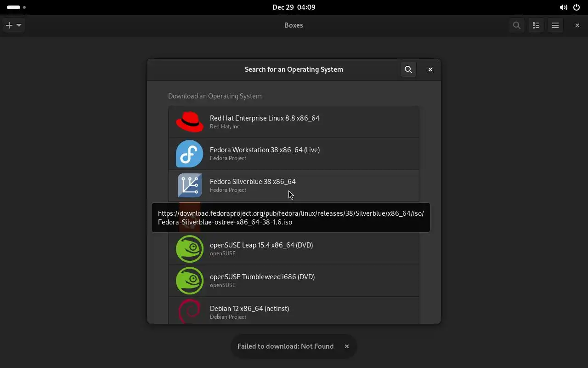This screenshot has height=368, width=588.
Task: Select Debian 12 x86_64 (netinst)
Action: pos(294,310)
